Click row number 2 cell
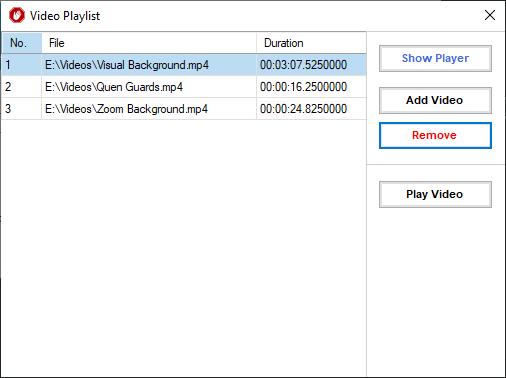The image size is (506, 378). click(x=22, y=87)
